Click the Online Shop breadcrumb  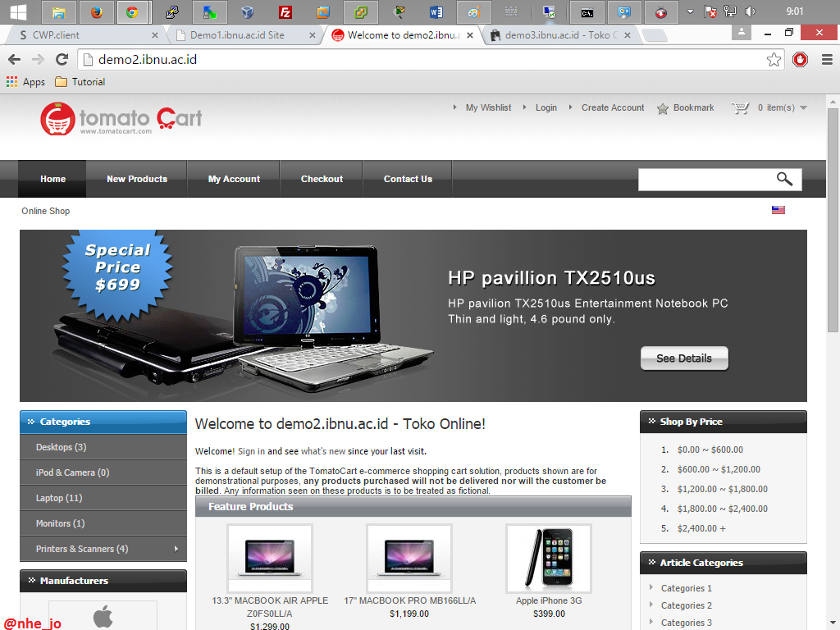click(x=46, y=211)
